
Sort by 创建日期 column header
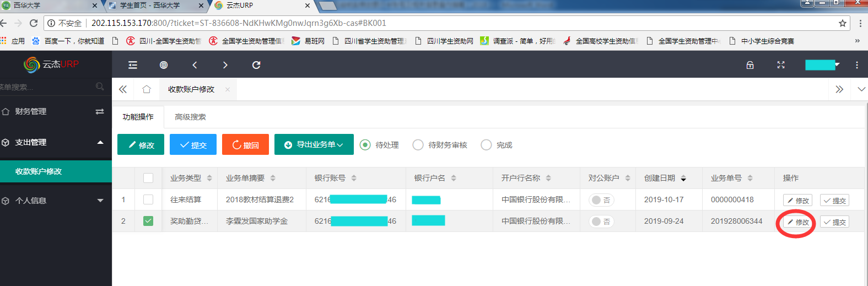pyautogui.click(x=665, y=178)
